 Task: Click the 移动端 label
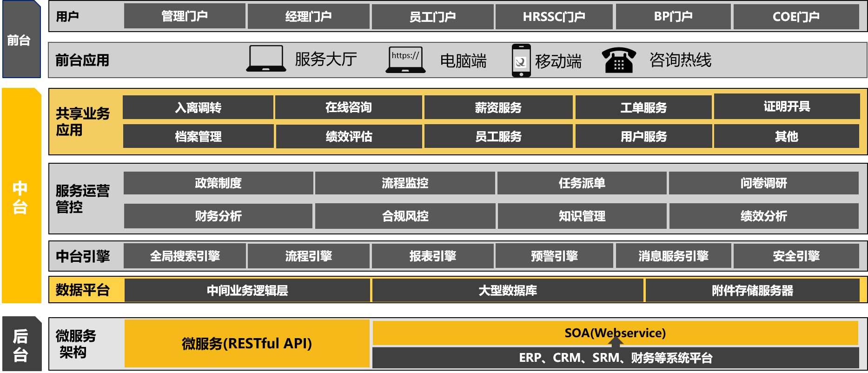pyautogui.click(x=558, y=61)
